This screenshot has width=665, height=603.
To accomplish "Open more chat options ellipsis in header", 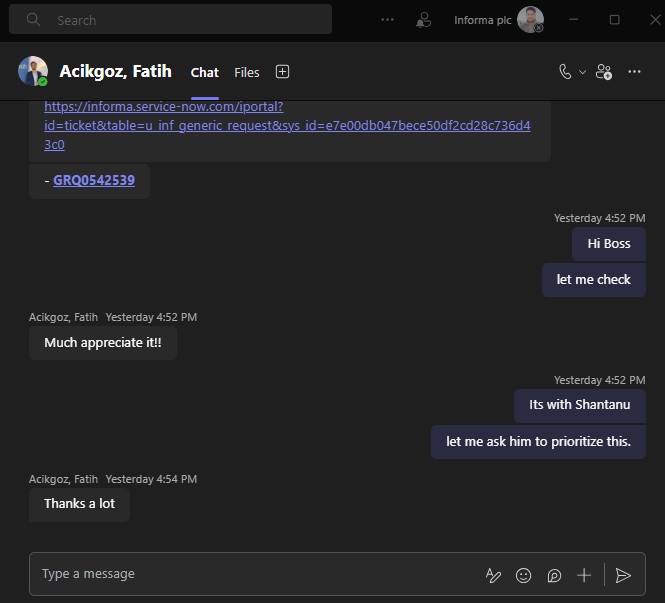I will [x=634, y=72].
